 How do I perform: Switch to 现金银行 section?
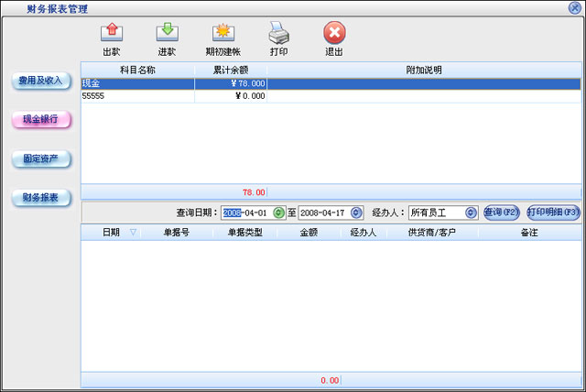click(41, 119)
